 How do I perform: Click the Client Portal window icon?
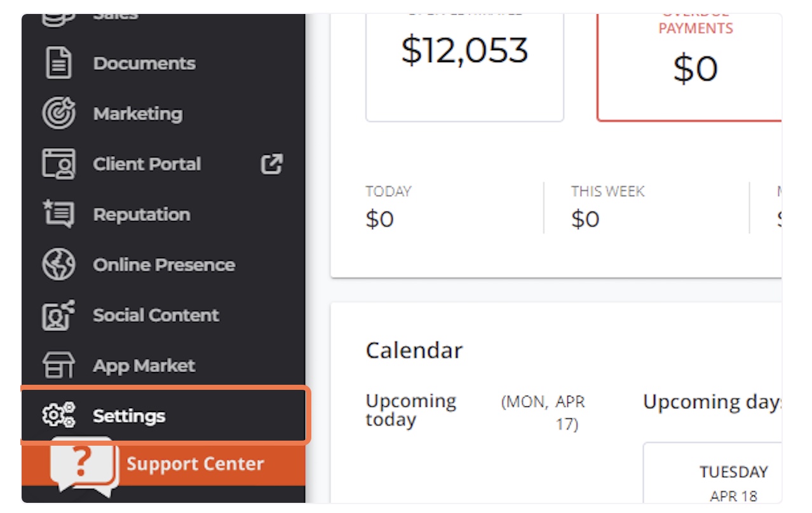click(x=58, y=164)
